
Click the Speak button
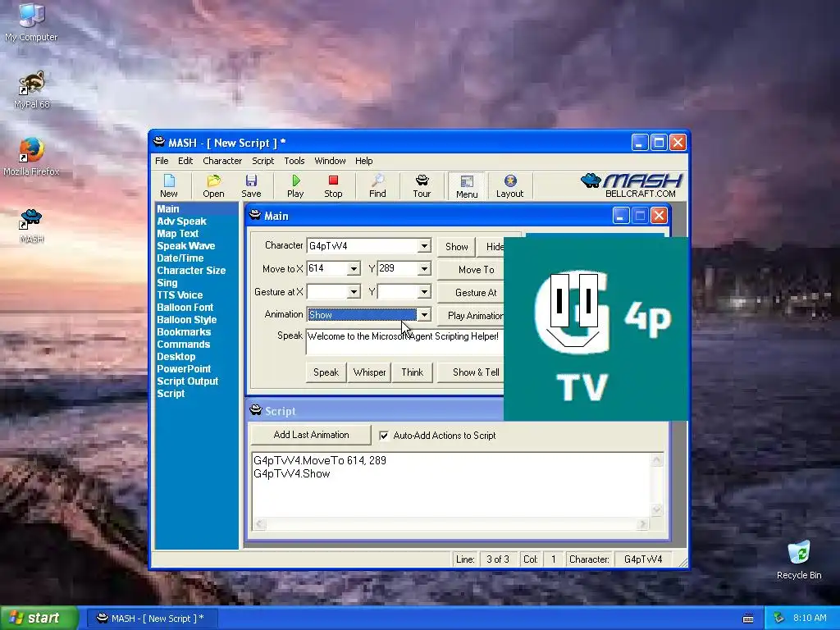(326, 372)
